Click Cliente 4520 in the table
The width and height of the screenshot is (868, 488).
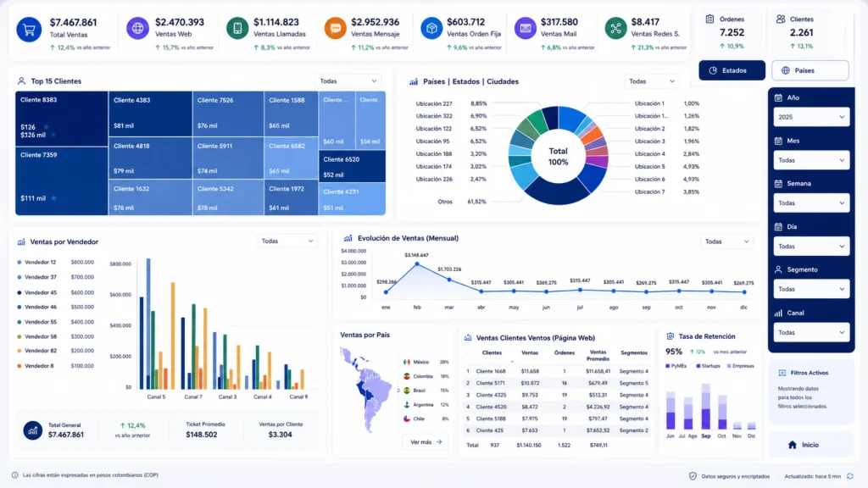pyautogui.click(x=491, y=407)
